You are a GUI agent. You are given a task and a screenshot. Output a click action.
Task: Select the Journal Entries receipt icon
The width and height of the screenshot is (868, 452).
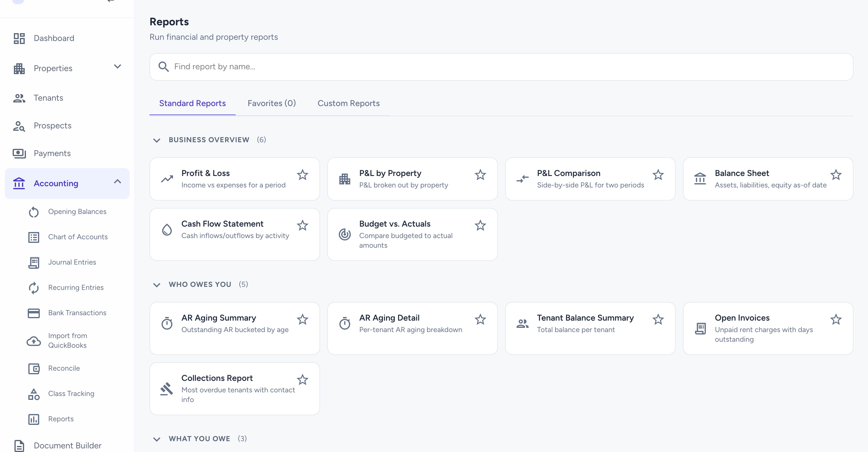[34, 262]
